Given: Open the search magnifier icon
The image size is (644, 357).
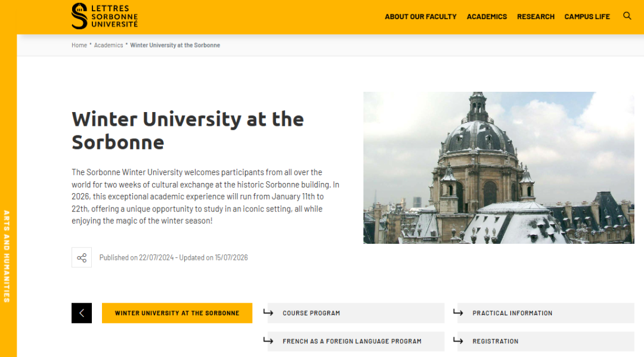Looking at the screenshot, I should coord(627,16).
